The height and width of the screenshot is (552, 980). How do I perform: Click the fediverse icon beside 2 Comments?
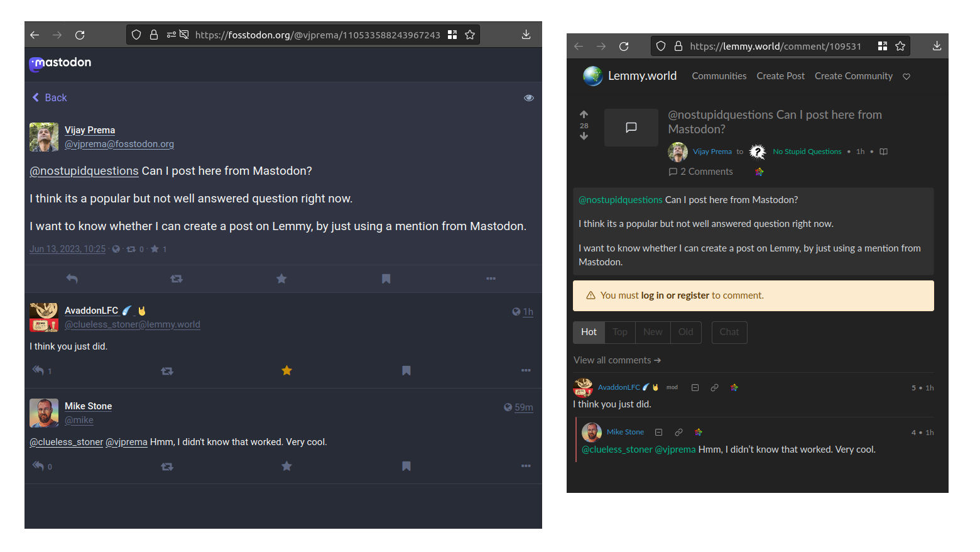pos(759,172)
